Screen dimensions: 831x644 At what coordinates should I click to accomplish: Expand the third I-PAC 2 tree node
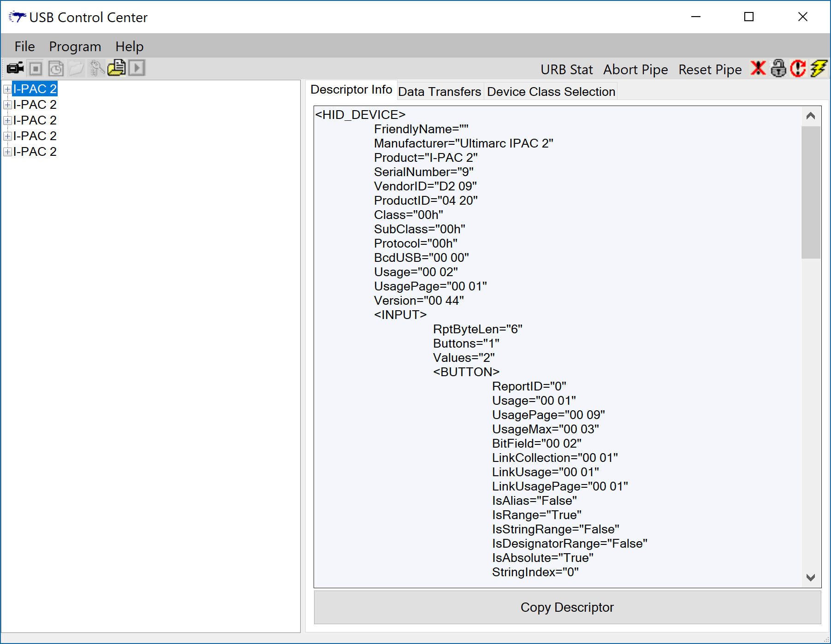point(7,120)
